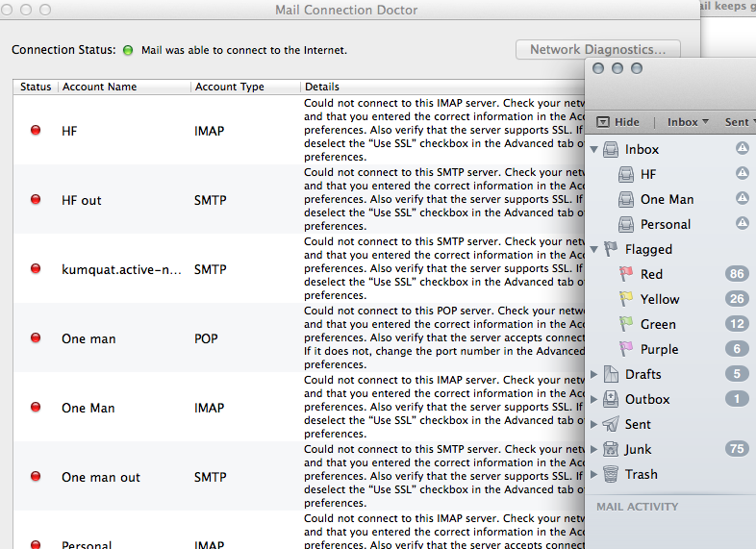Screen dimensions: 756x549
Task: Click the warning icon beside One Man inbox
Action: (742, 198)
